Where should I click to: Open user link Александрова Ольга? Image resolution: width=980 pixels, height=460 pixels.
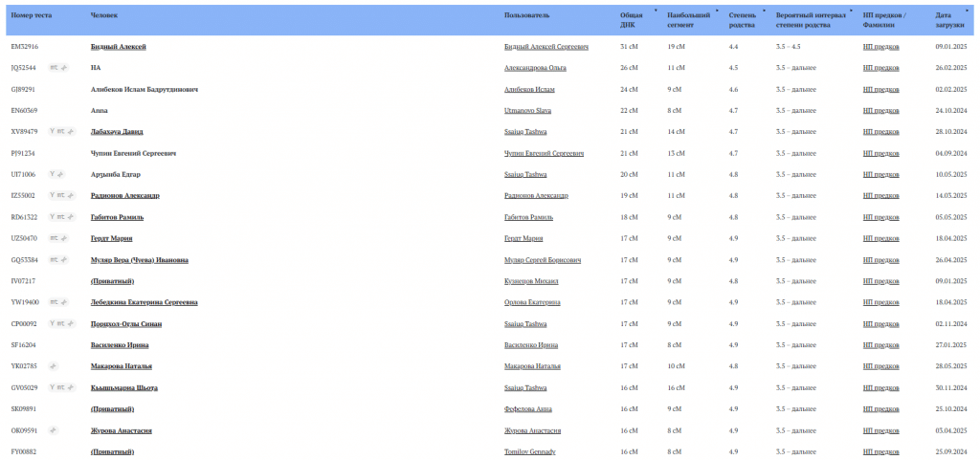coord(535,68)
